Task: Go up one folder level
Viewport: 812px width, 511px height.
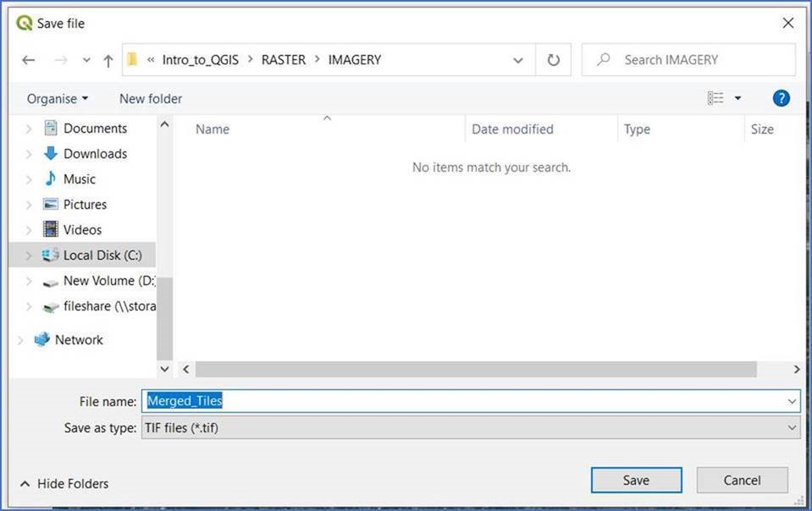Action: tap(108, 61)
